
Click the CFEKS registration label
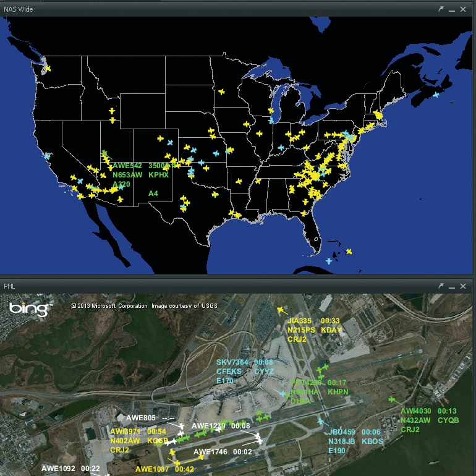229,372
